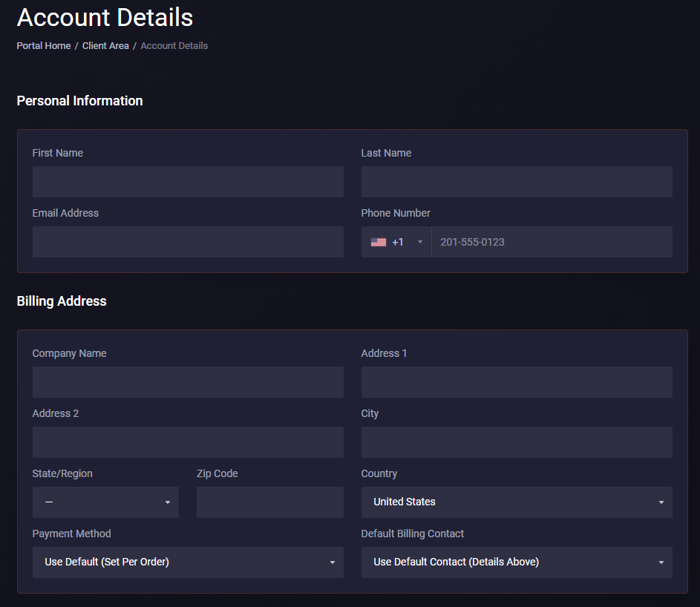The height and width of the screenshot is (607, 700).
Task: Select the Address 2 text box
Action: [x=187, y=442]
